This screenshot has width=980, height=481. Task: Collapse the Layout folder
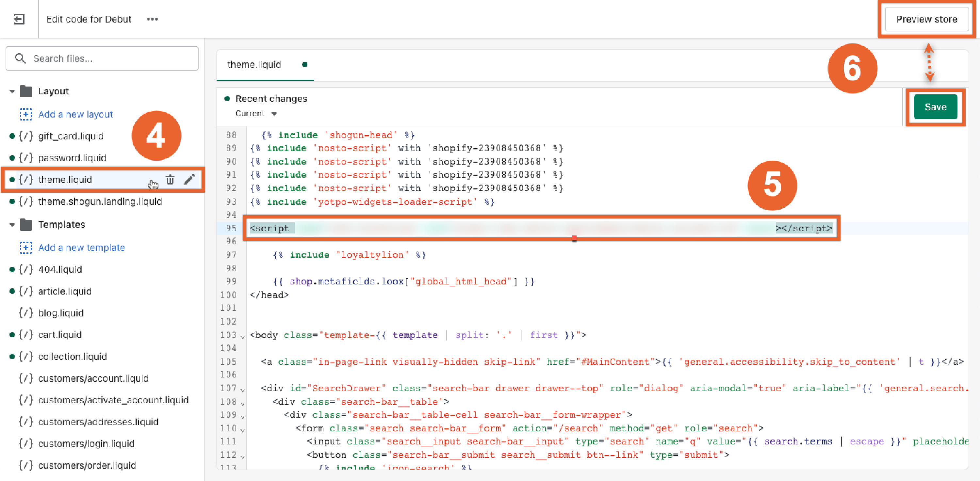12,91
